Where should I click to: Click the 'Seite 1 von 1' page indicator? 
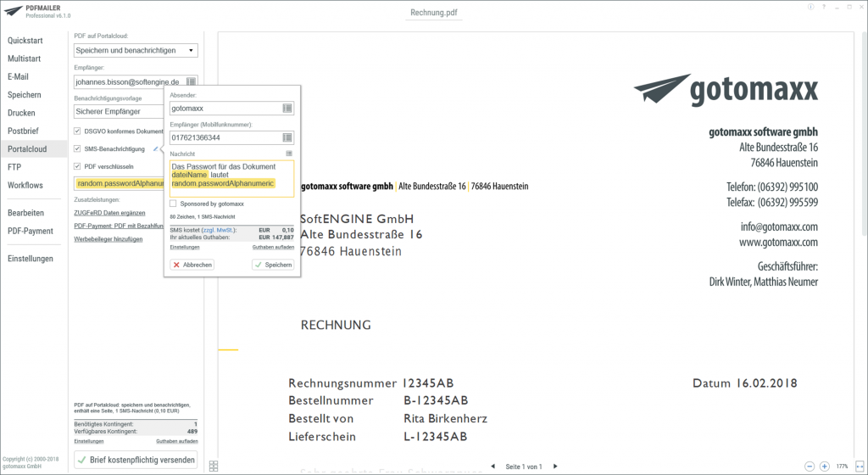pyautogui.click(x=524, y=467)
